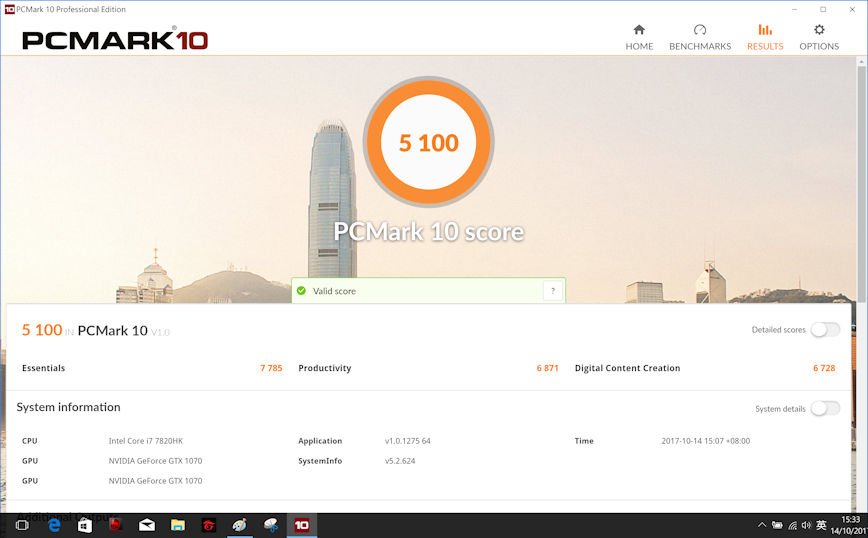Click the Essentials label

click(x=43, y=368)
